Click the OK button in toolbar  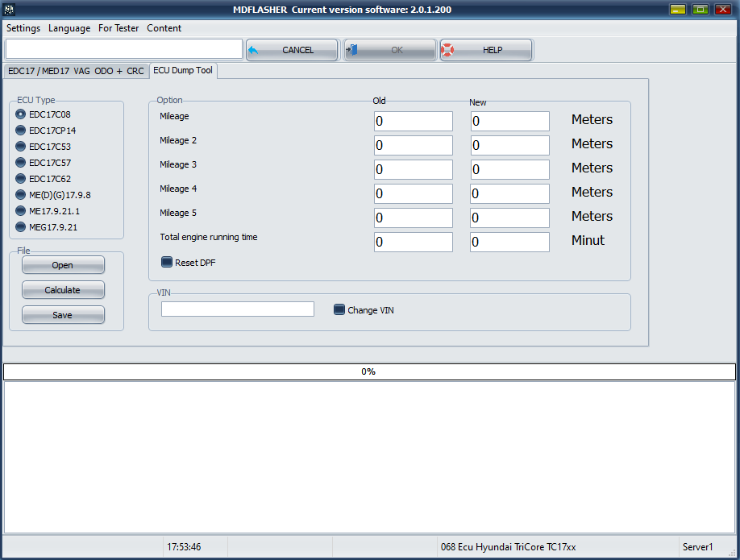coord(390,50)
